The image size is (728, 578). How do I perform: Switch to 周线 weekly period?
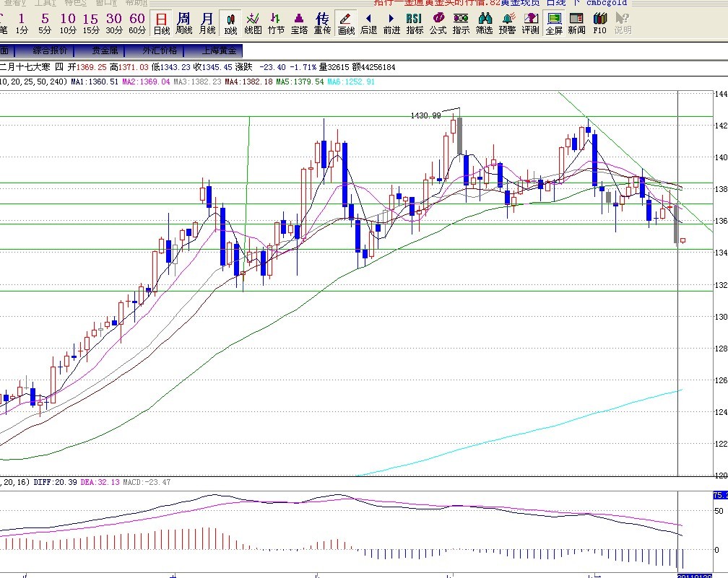pyautogui.click(x=184, y=23)
